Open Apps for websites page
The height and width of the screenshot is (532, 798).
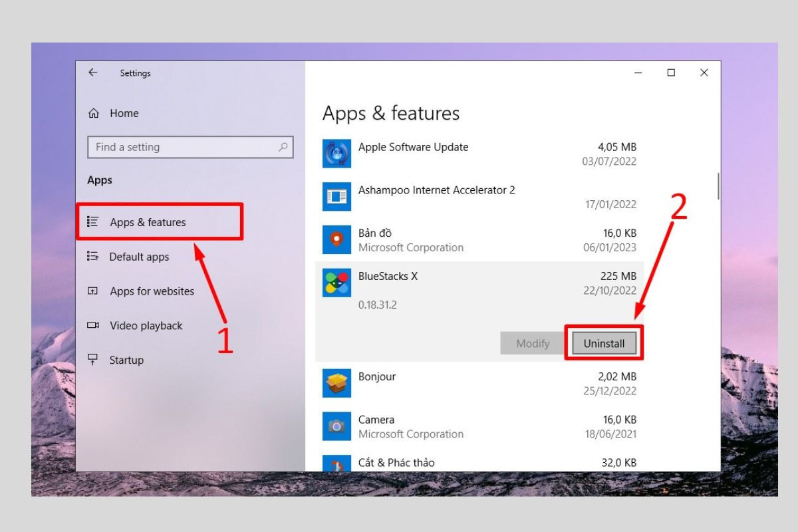tap(152, 291)
